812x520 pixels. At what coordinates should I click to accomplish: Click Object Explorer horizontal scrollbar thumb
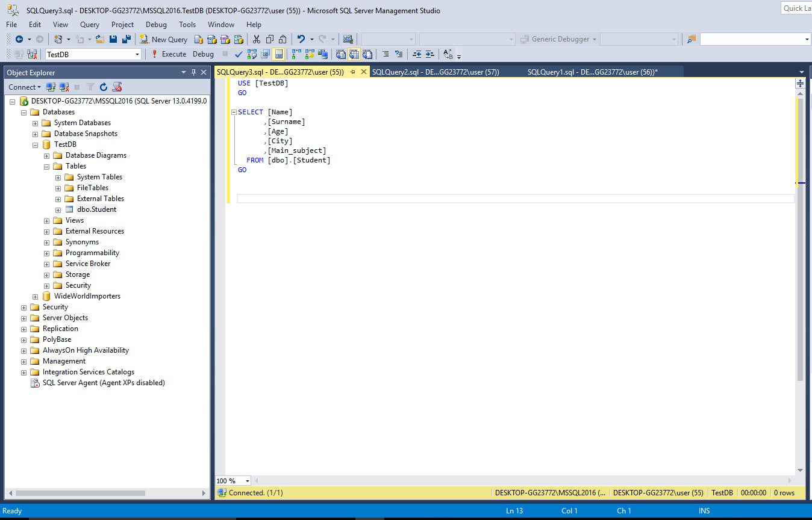[x=79, y=493]
